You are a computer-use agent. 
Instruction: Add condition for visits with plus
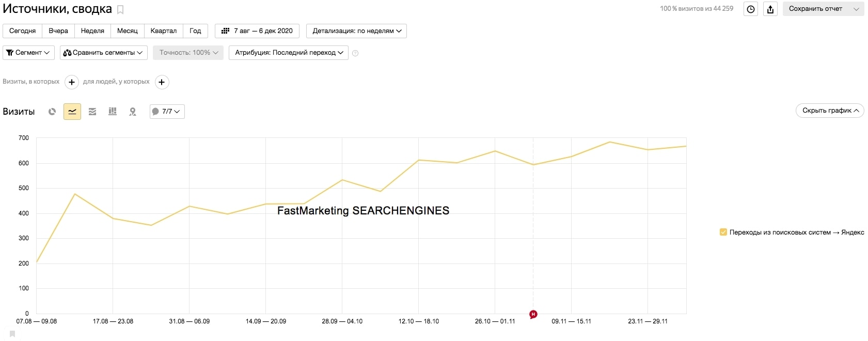72,82
